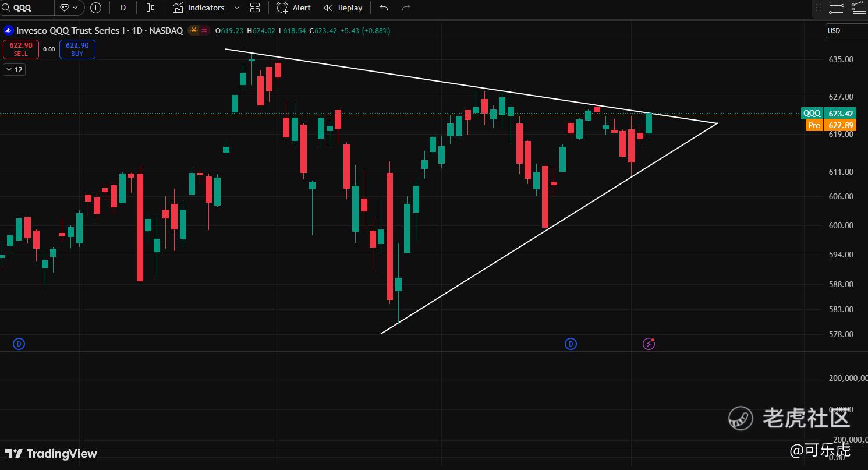Image resolution: width=868 pixels, height=470 pixels.
Task: Click the Invesco QQQ Trust symbol logo
Action: (x=9, y=30)
